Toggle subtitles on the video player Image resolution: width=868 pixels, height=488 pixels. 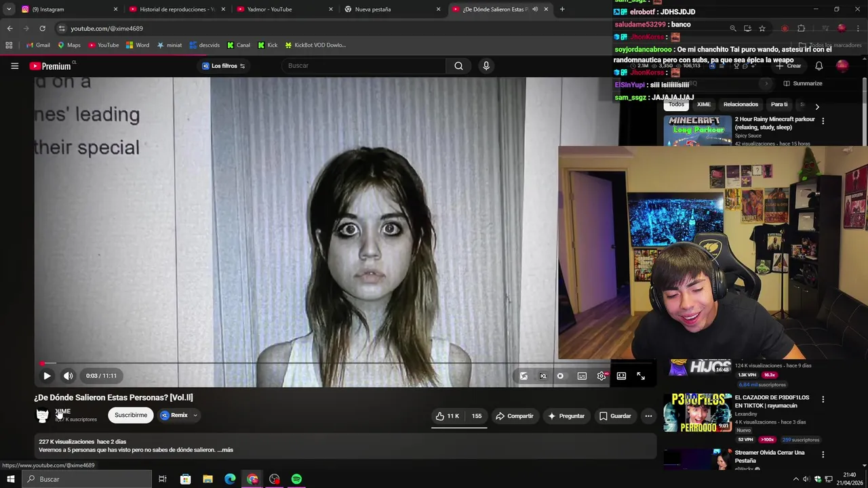point(582,375)
